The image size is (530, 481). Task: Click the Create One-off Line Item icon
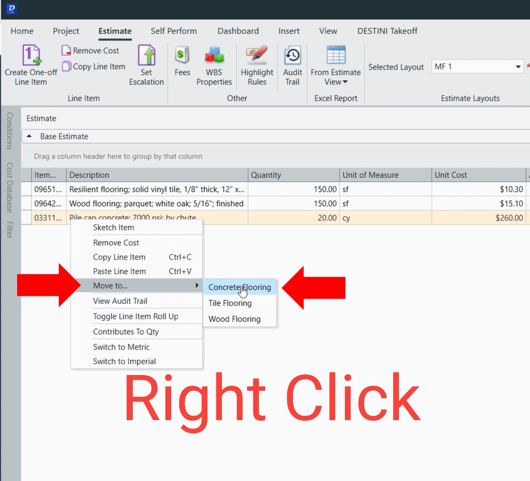31,55
